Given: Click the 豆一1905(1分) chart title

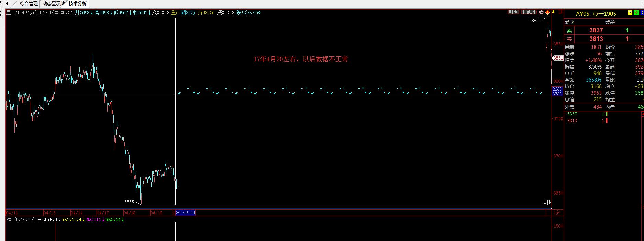Looking at the screenshot, I should point(21,12).
